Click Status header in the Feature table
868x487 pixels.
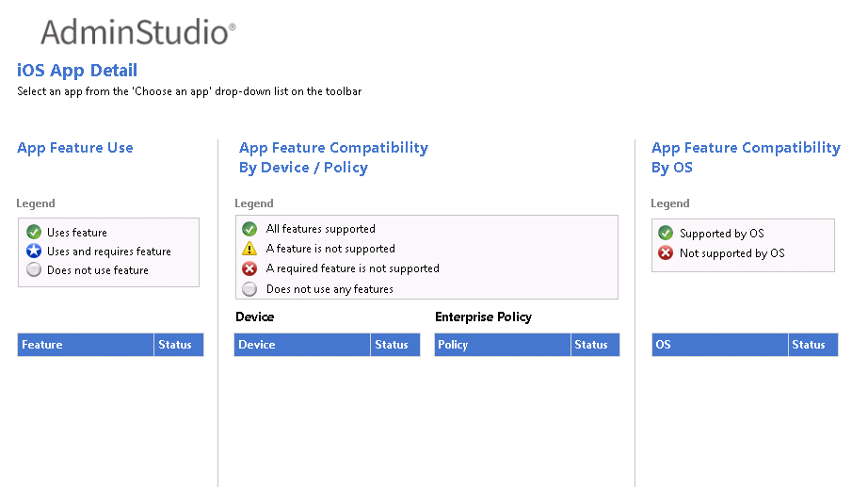pyautogui.click(x=178, y=345)
